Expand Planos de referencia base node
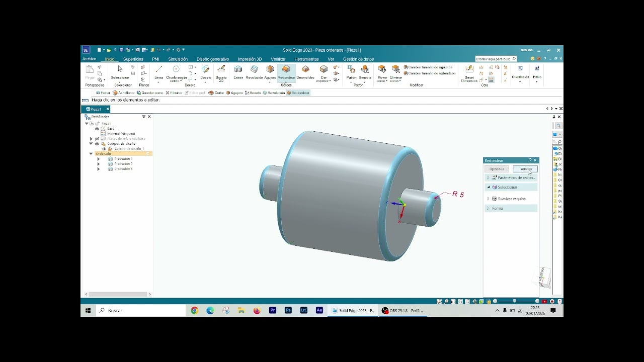 91,139
